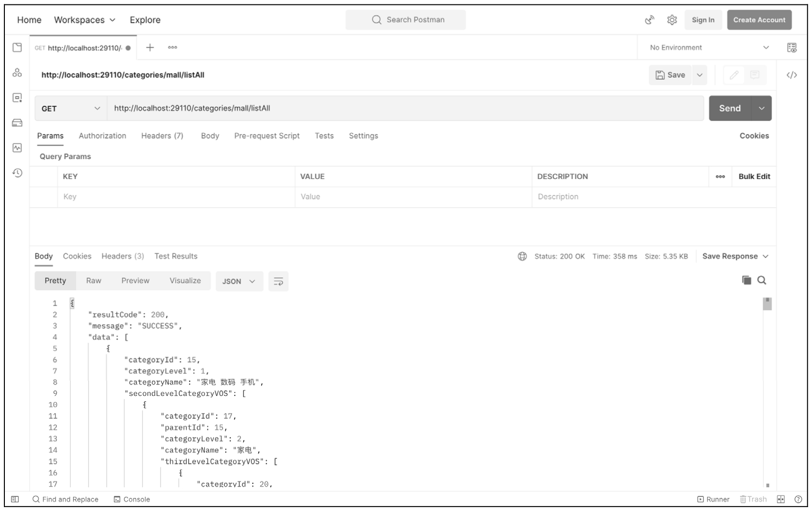812x511 pixels.
Task: Click the query param Key field
Action: [176, 197]
